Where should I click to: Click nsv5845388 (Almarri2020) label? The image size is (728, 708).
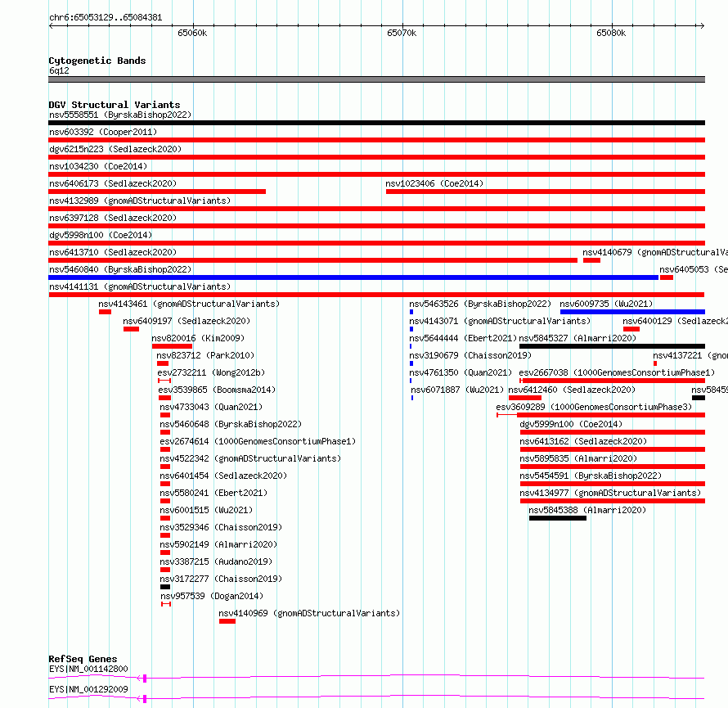pos(587,510)
